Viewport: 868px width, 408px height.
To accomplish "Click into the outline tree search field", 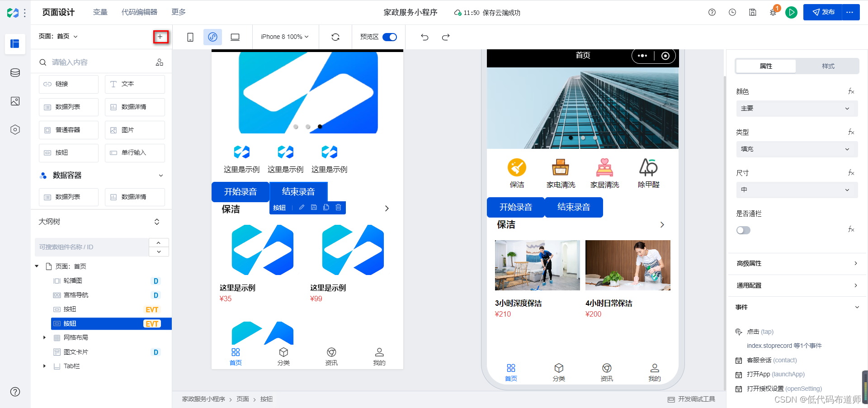I will tap(92, 247).
